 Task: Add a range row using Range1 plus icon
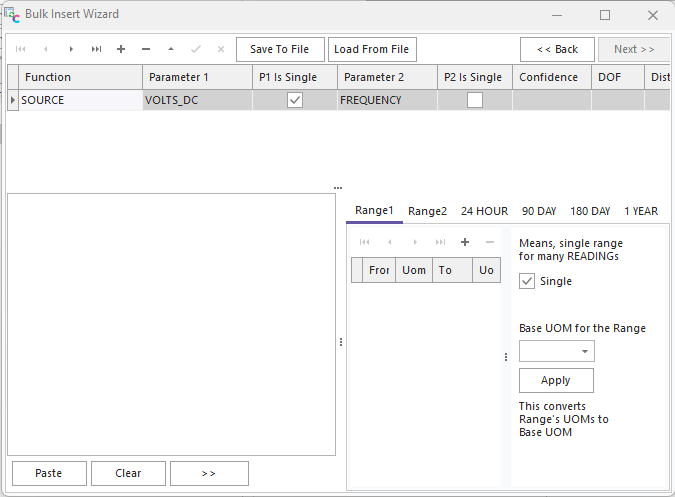tap(464, 242)
